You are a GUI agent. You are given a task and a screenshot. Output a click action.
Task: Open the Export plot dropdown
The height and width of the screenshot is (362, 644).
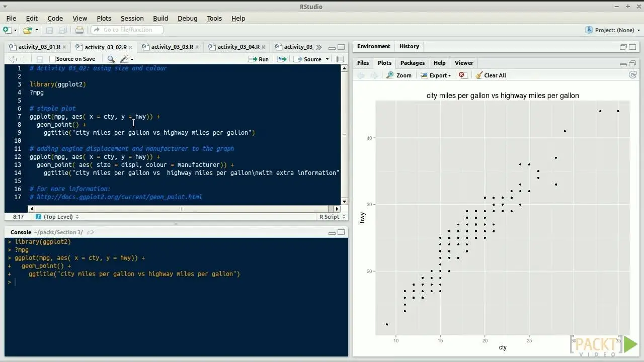[x=436, y=75]
